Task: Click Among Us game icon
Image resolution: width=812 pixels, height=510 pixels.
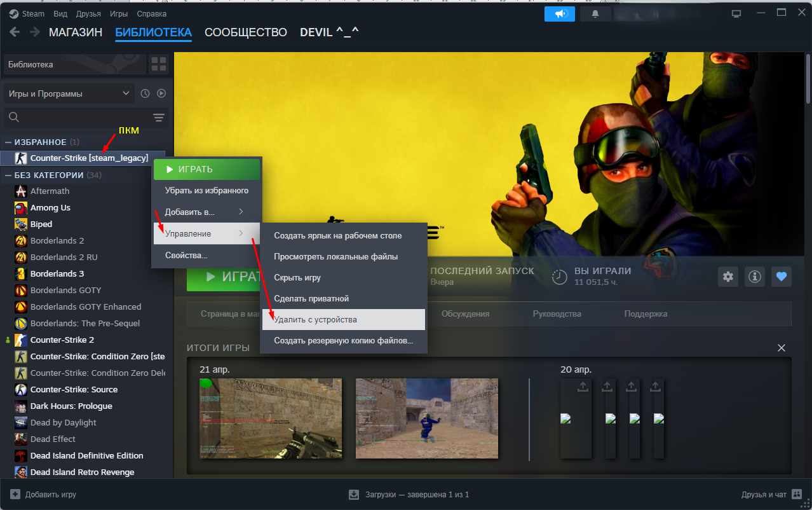Action: coord(21,207)
